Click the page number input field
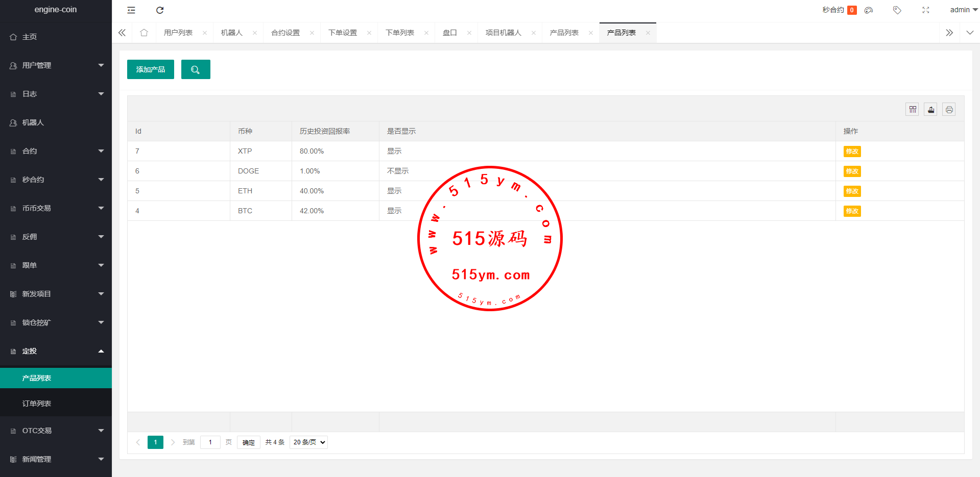980x477 pixels. click(210, 442)
